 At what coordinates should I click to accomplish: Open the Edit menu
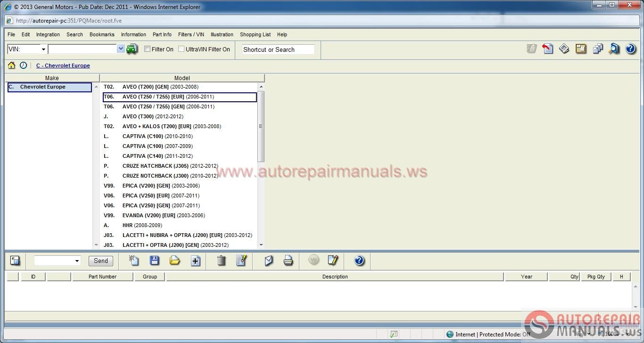(x=25, y=34)
